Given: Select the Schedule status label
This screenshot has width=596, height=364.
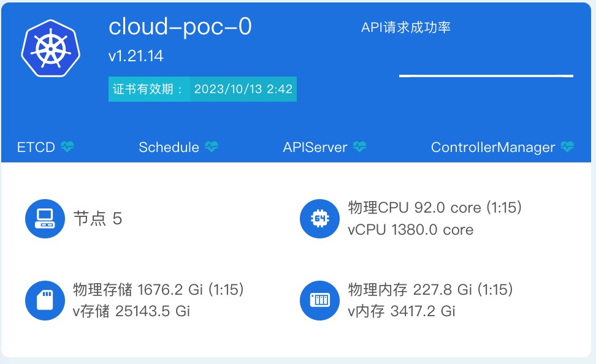Looking at the screenshot, I should [x=169, y=147].
